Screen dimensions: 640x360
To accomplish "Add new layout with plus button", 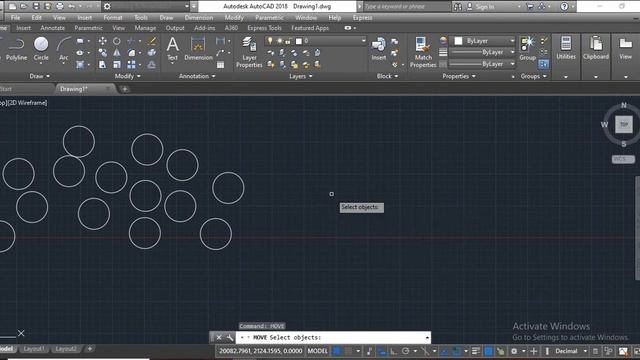I will pos(90,349).
